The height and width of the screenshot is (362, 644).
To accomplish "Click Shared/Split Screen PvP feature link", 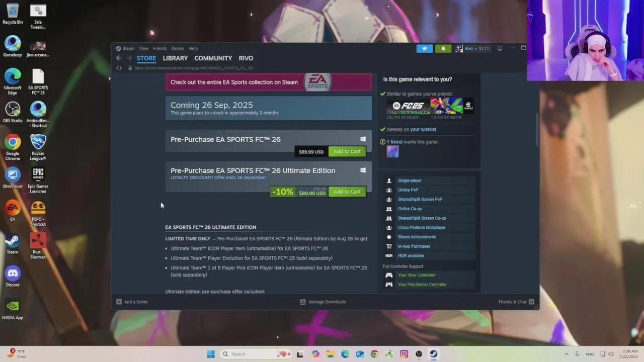I will pos(420,199).
